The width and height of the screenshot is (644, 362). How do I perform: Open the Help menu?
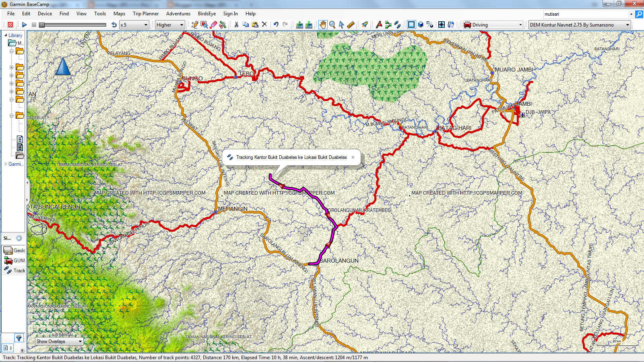pos(250,14)
